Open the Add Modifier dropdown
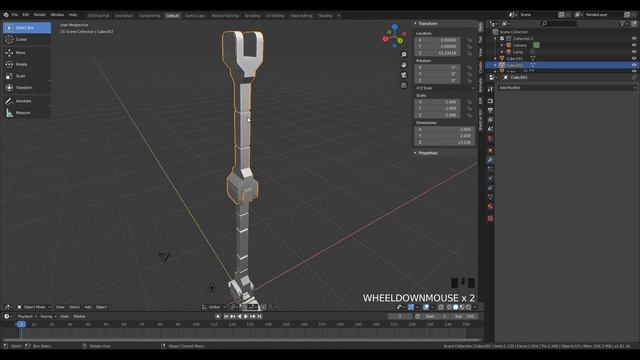The height and width of the screenshot is (360, 640). click(x=567, y=87)
